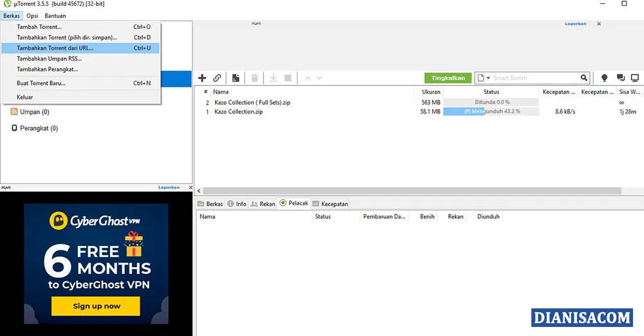
Task: Click the remote monitor icon in toolbar
Action: point(635,78)
